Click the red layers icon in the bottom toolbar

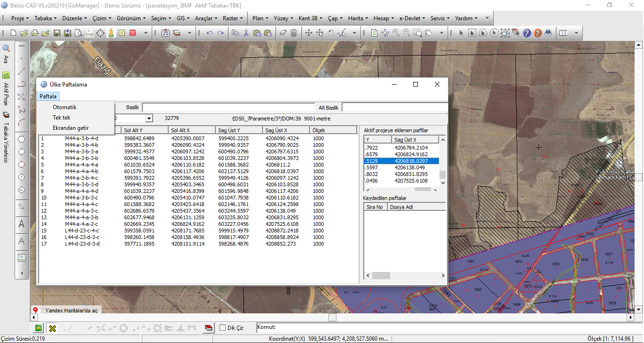click(x=209, y=328)
